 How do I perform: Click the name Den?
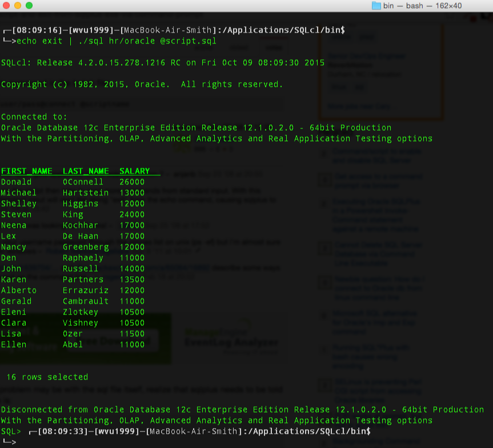click(9, 258)
